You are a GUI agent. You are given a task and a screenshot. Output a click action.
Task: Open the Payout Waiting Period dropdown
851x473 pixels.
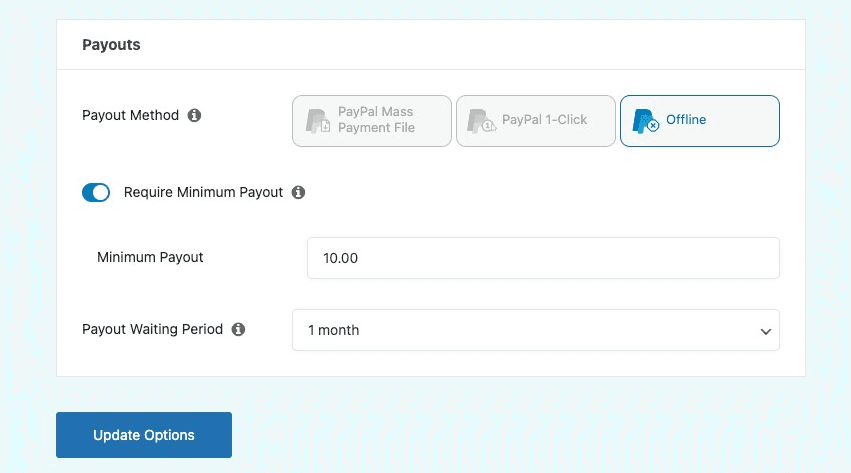coord(535,330)
